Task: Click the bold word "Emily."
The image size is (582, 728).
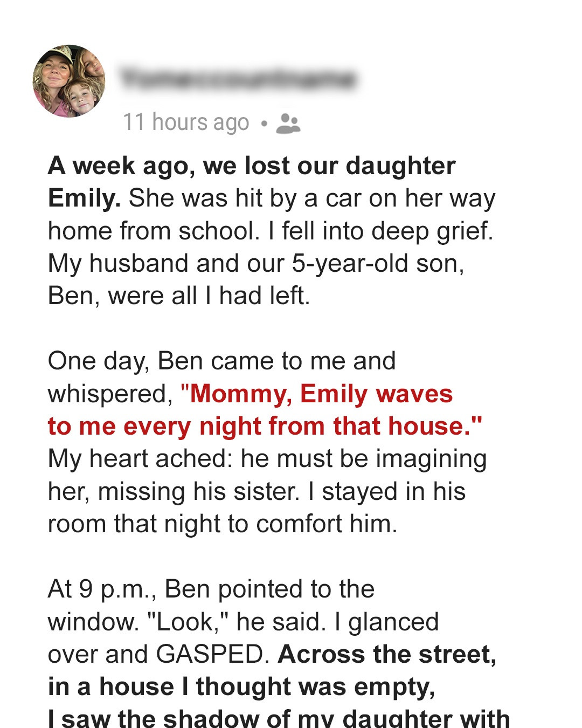Action: click(x=84, y=198)
